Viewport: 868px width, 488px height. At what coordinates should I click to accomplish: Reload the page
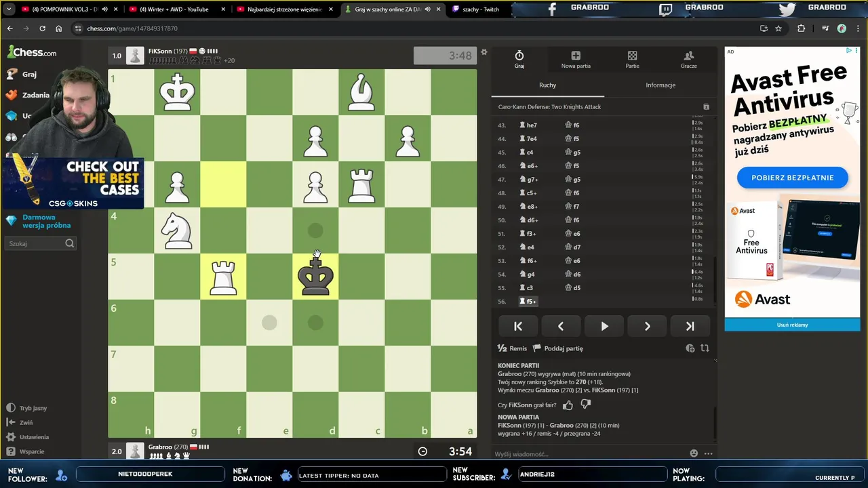pyautogui.click(x=42, y=28)
